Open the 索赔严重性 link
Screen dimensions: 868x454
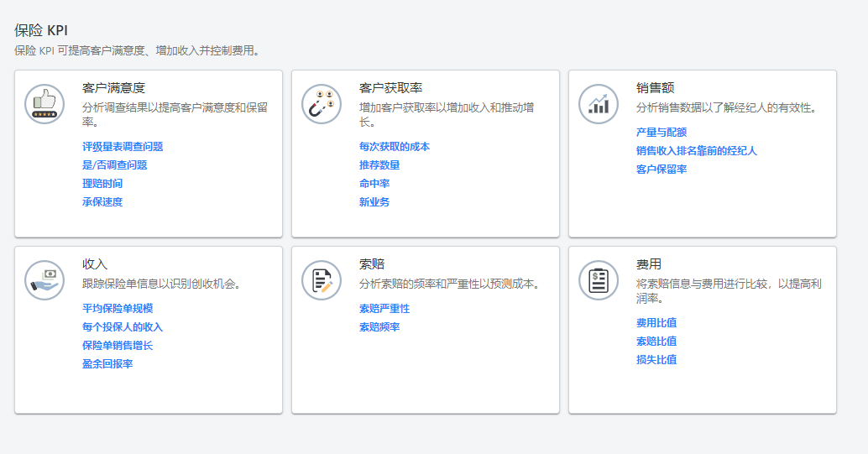384,309
